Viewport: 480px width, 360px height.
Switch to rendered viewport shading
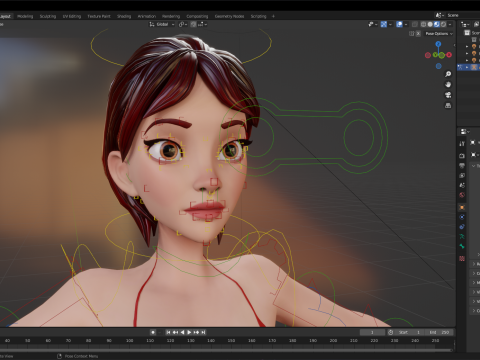pos(443,24)
